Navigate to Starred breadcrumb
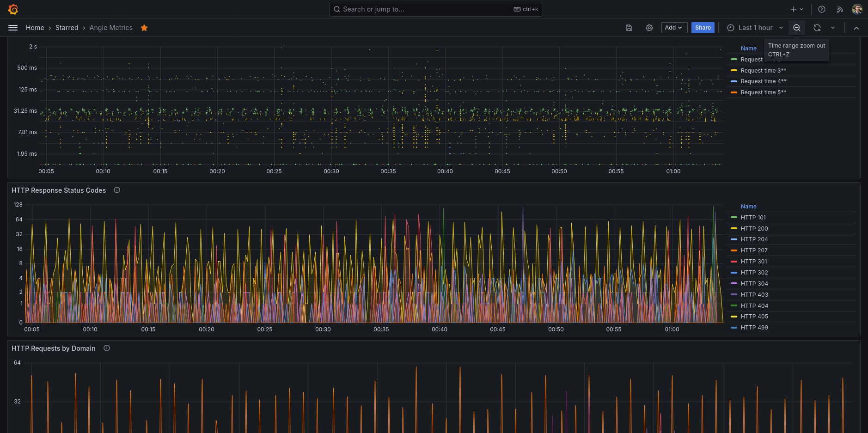 tap(67, 28)
